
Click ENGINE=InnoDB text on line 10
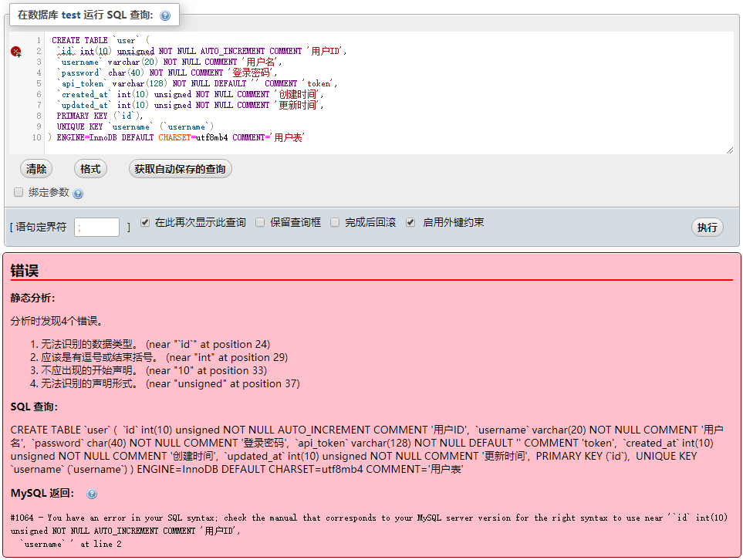[86, 137]
